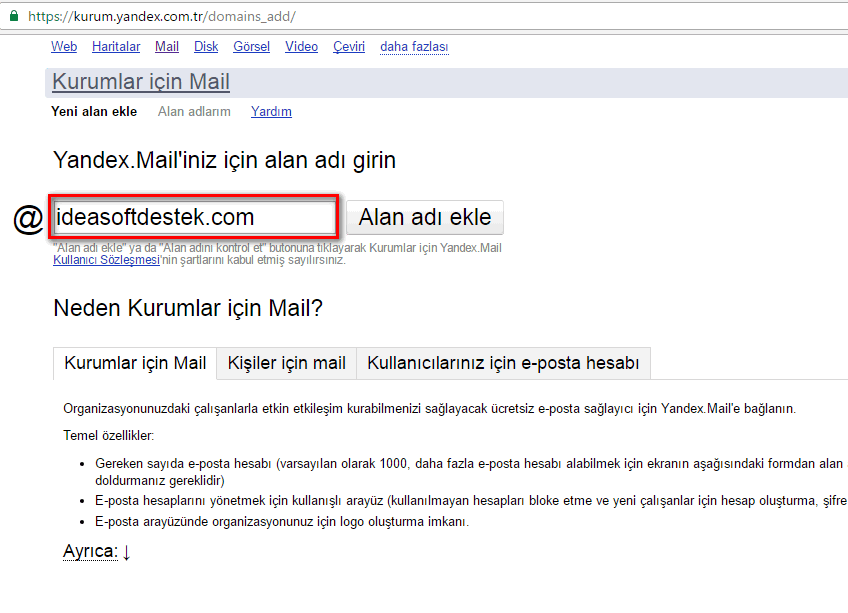Switch to the 'Kişiler için mail' tab
This screenshot has height=613, width=848.
pos(287,363)
